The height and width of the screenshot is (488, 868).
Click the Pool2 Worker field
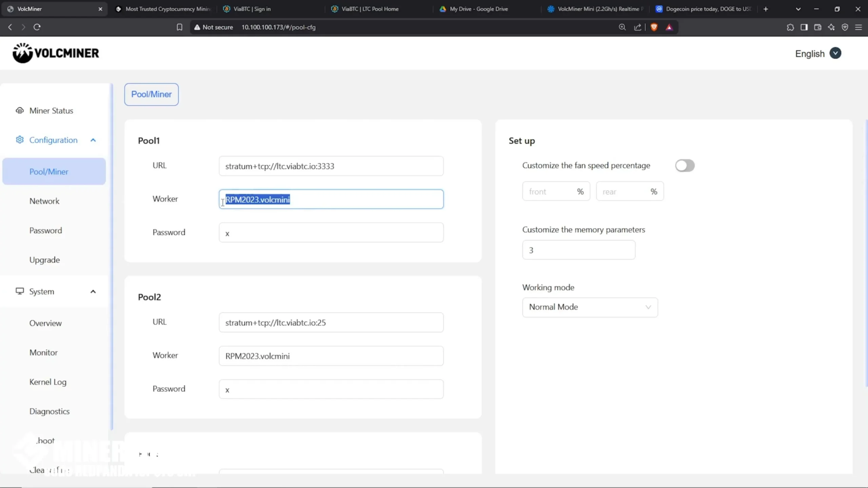point(331,356)
